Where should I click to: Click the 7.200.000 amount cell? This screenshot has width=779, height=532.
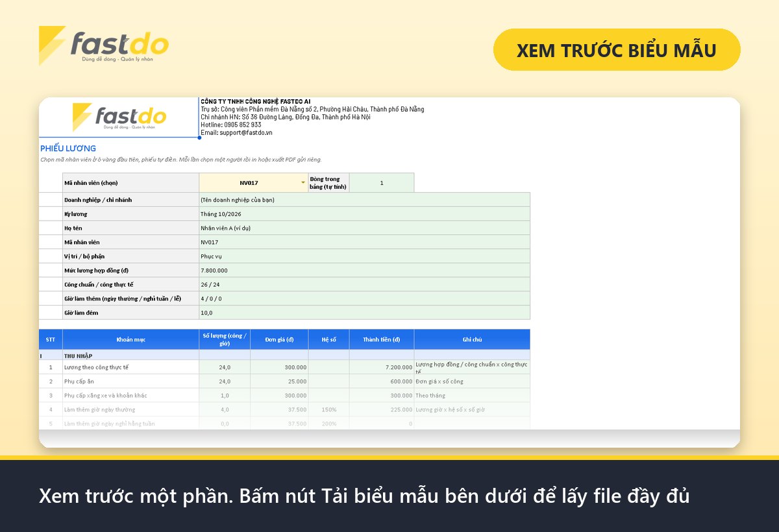pos(382,367)
